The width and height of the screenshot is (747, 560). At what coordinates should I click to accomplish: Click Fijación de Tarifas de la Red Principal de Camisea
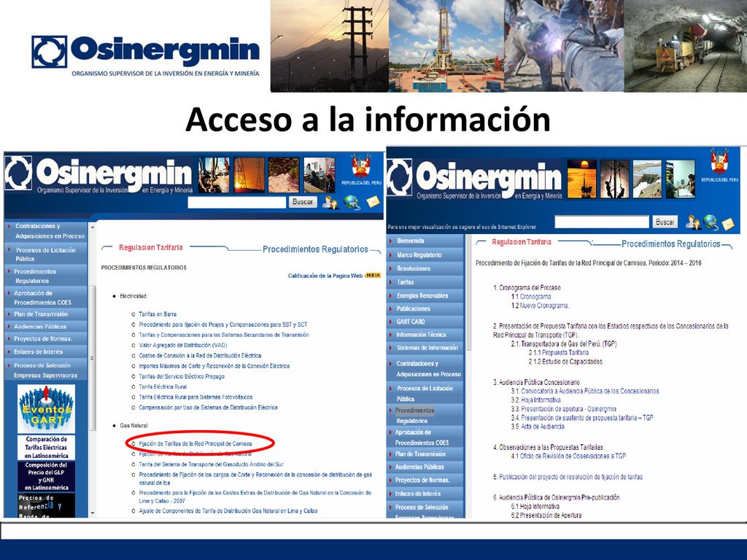[196, 444]
